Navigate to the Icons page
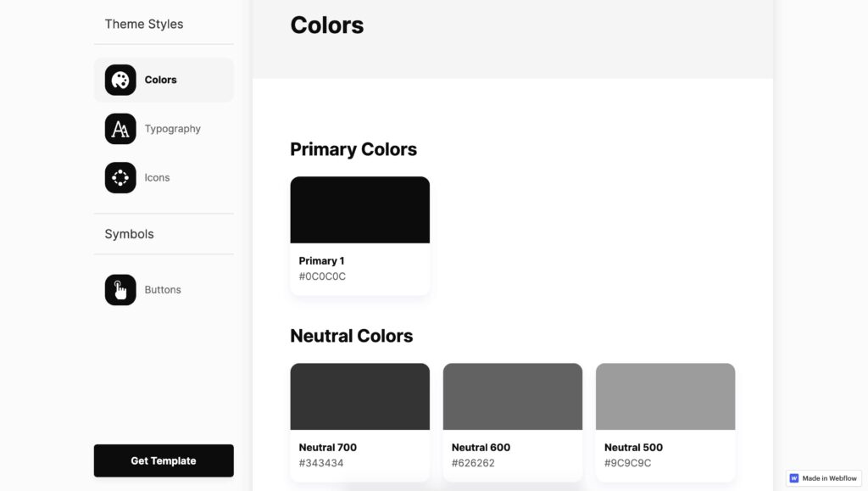The height and width of the screenshot is (491, 868). 157,178
